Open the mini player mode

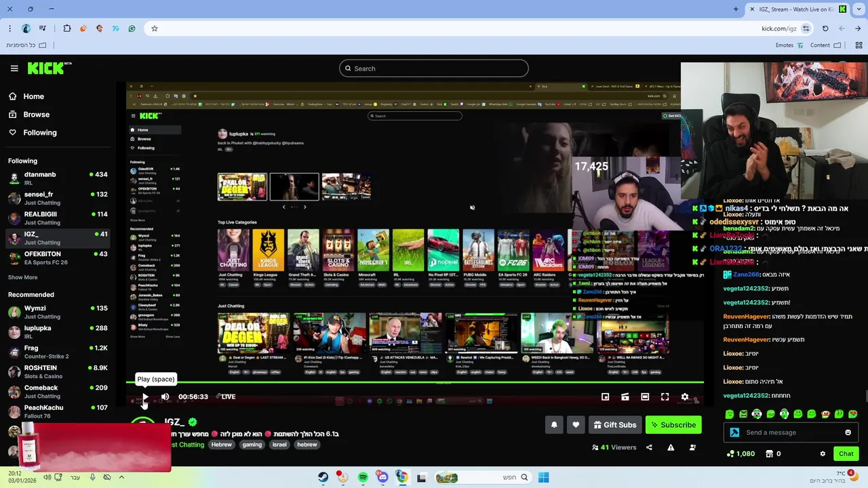[605, 396]
